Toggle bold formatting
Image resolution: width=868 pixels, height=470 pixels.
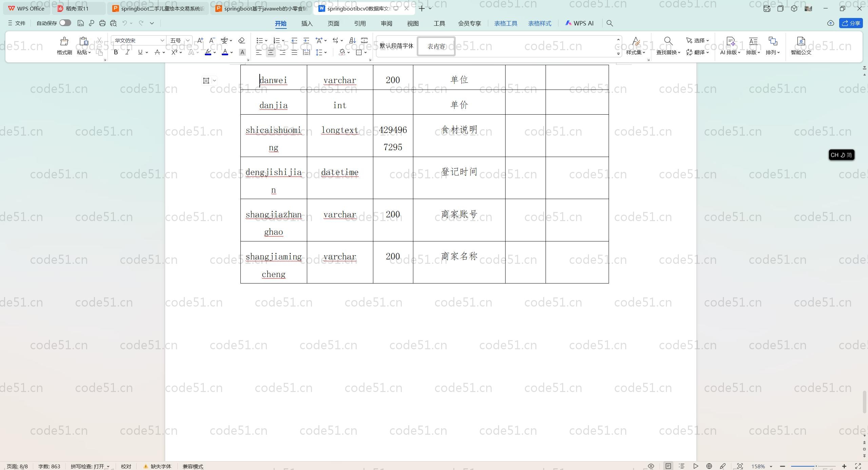116,52
